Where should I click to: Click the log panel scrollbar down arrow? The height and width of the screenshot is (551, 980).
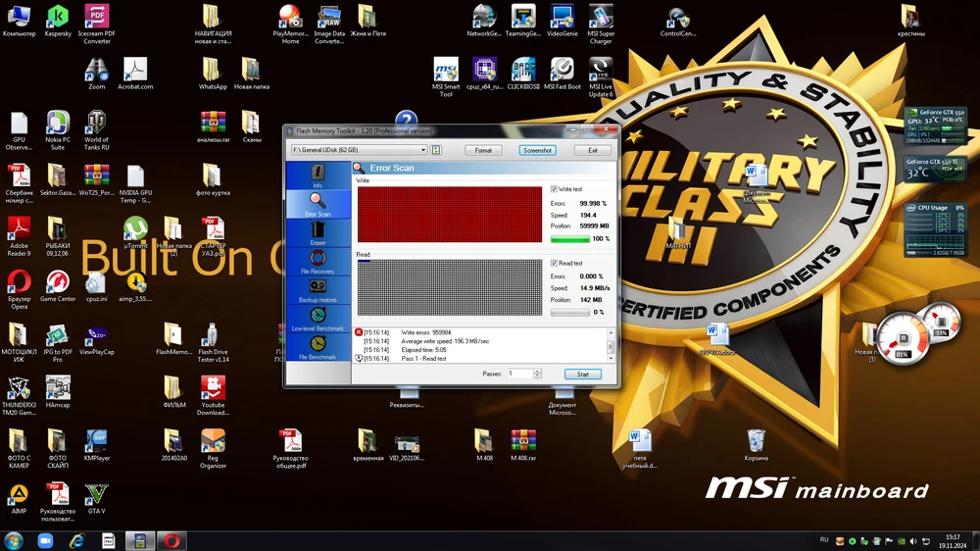coord(611,359)
